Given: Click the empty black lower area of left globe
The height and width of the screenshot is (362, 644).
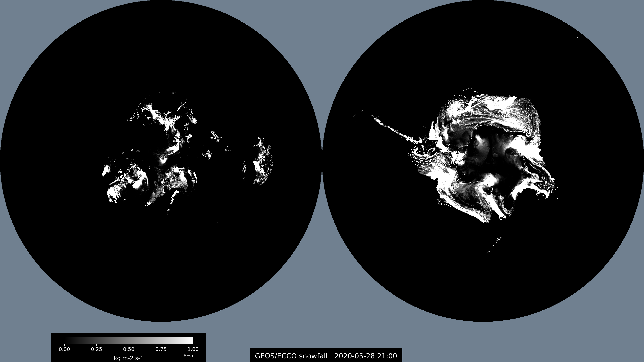Looking at the screenshot, I should point(161,262).
